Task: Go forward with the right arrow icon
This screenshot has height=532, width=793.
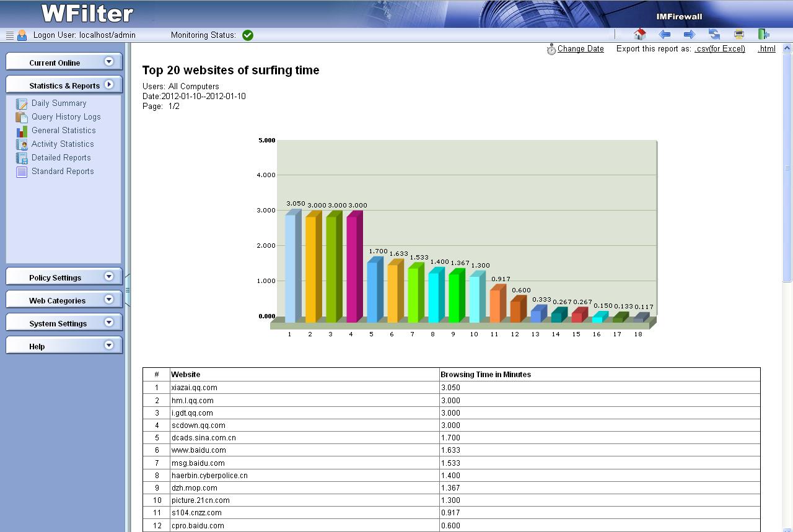Action: [689, 35]
